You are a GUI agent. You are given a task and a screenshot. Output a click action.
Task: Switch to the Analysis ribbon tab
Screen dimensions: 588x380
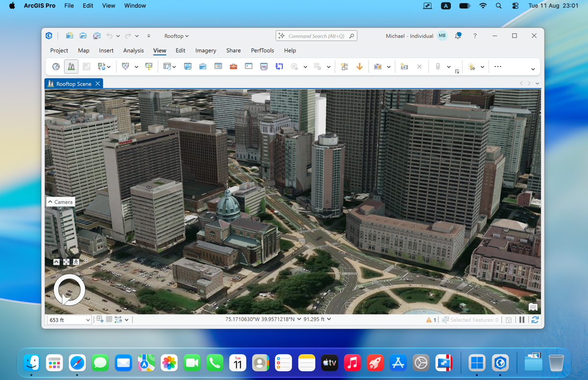point(133,50)
